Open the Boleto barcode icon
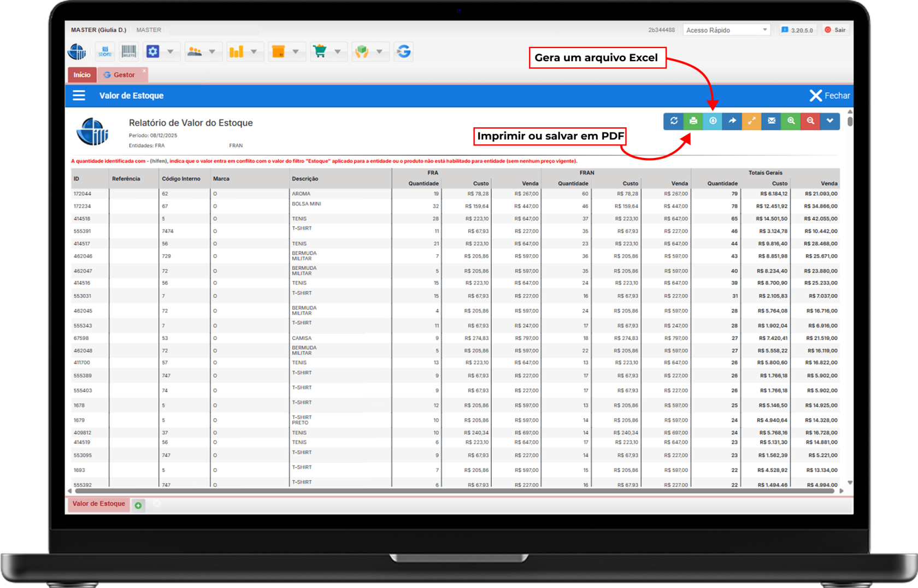 click(x=129, y=51)
